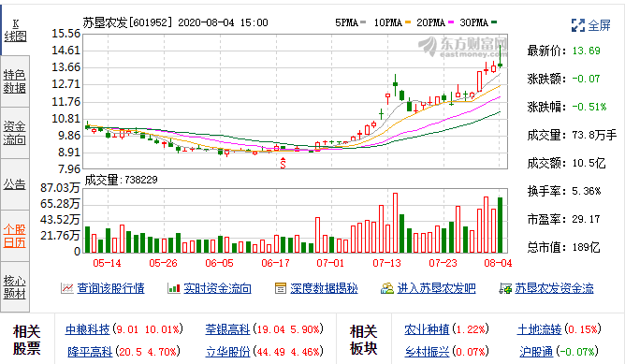Screen dimensions: 625x364
Task: Switch to 个股日历 tab
Action: (15, 236)
